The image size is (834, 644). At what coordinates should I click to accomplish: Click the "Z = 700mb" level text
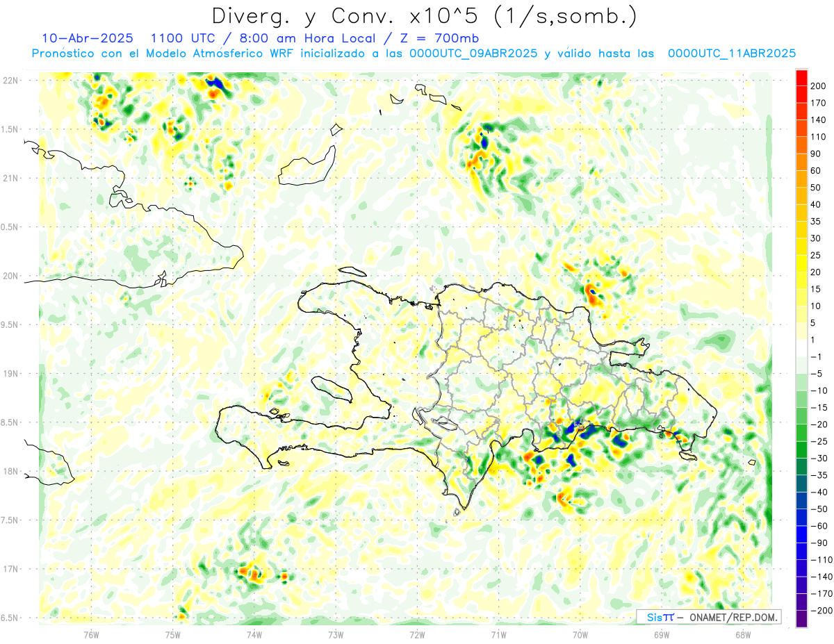coord(439,38)
